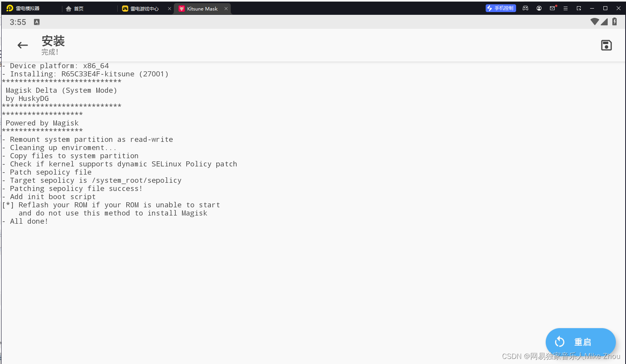
Task: Click the 安装 title text
Action: tap(53, 41)
